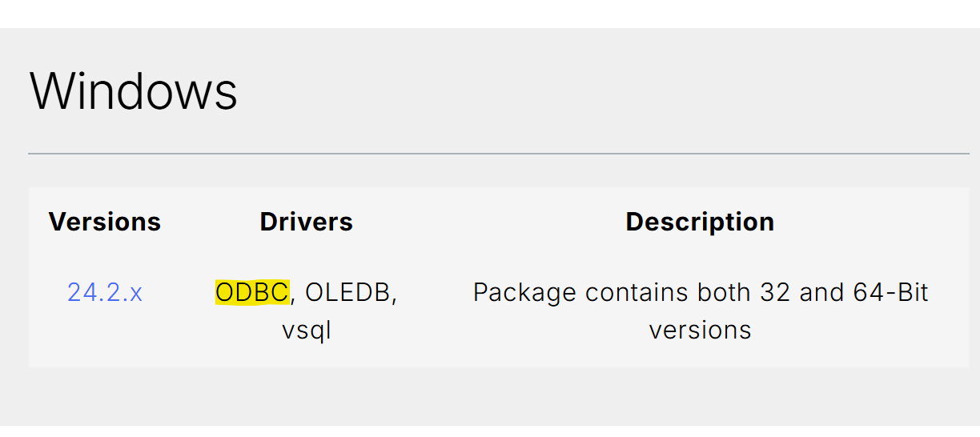Image resolution: width=980 pixels, height=437 pixels.
Task: Click the divider line under the Windows heading
Action: (x=499, y=153)
